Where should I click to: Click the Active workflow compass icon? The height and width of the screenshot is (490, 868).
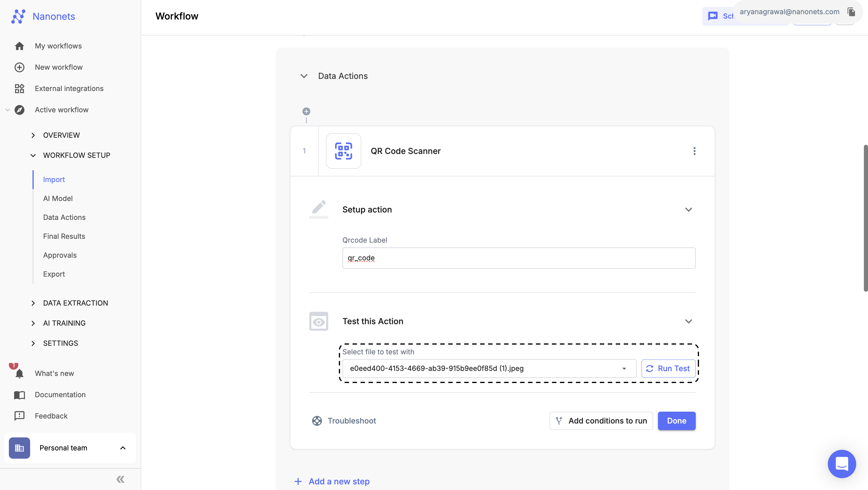tap(19, 110)
